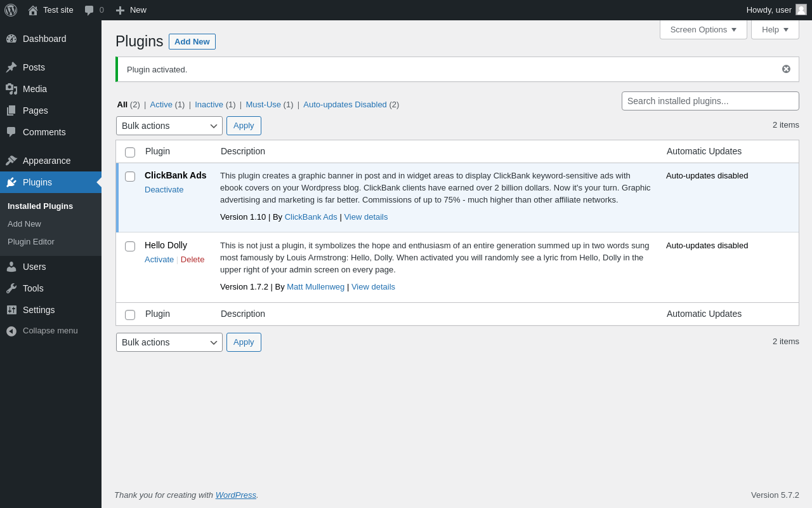Dismiss the Plugin activated notice
The height and width of the screenshot is (508, 812).
(786, 69)
